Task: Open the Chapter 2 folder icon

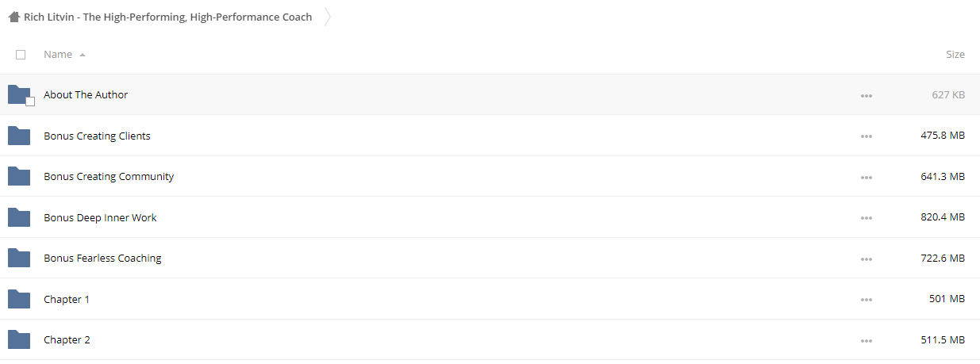Action: pos(19,339)
